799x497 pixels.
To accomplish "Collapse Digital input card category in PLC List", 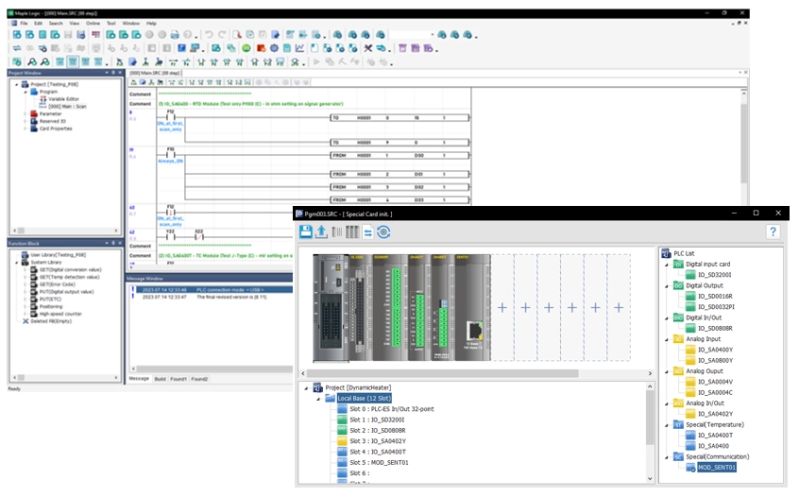I will [x=667, y=265].
